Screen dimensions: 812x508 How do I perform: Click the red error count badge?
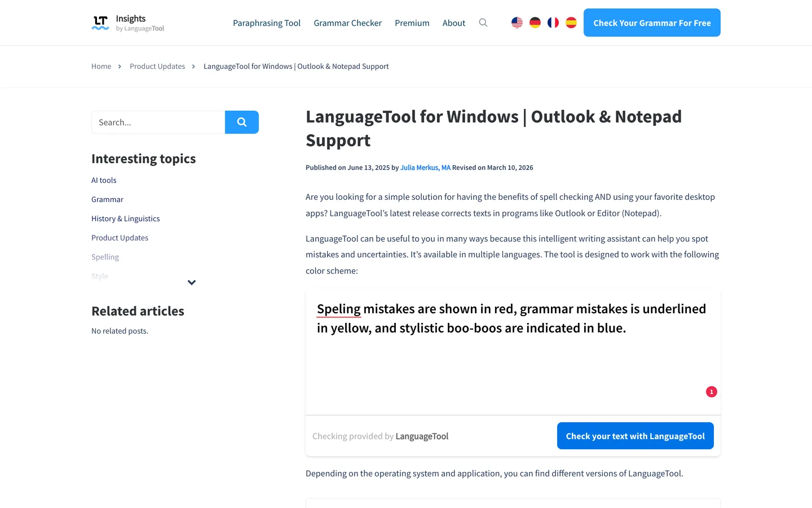click(712, 392)
